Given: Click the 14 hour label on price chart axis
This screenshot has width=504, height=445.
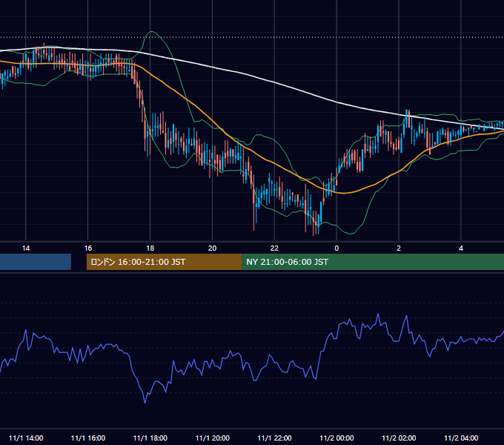Looking at the screenshot, I should pyautogui.click(x=26, y=248).
